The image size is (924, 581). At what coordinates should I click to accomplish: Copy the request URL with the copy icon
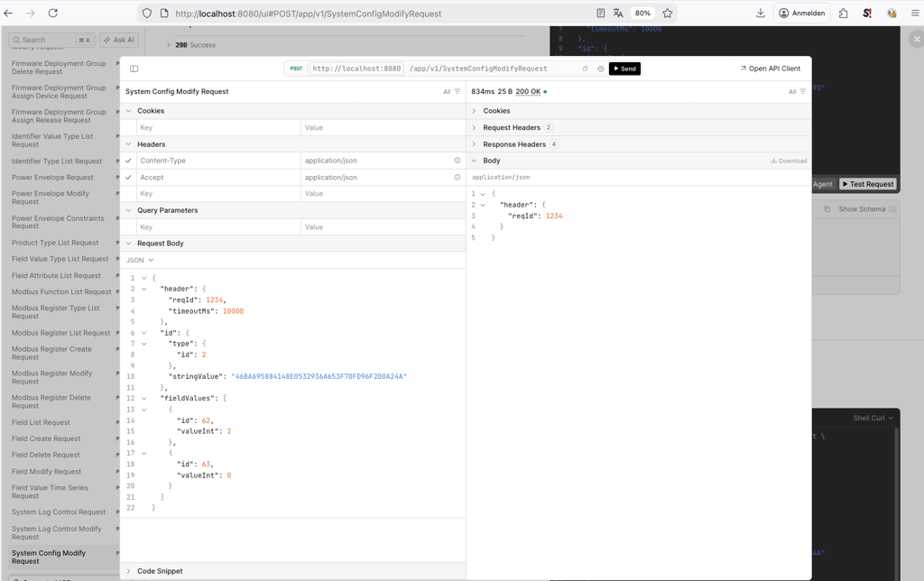click(585, 69)
